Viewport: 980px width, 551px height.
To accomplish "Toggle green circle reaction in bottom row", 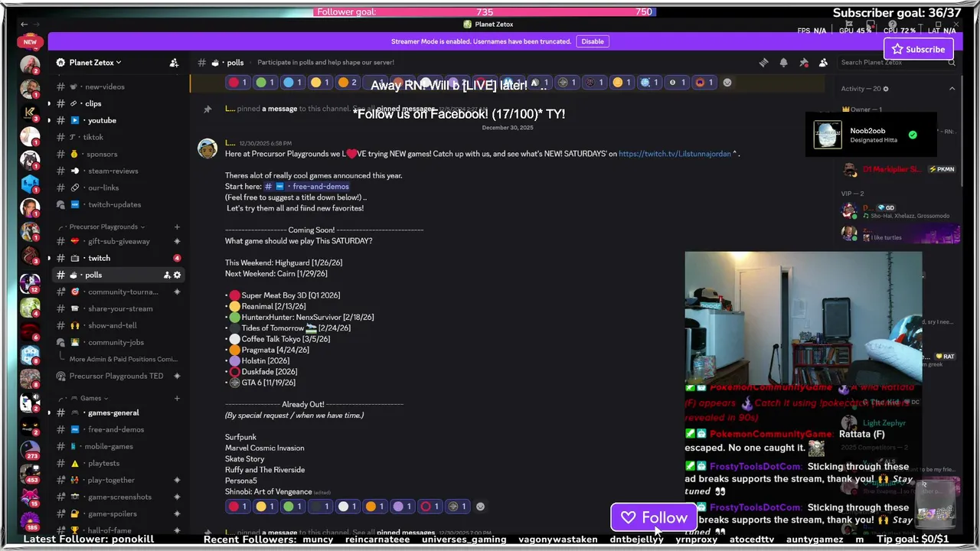I will tap(293, 507).
